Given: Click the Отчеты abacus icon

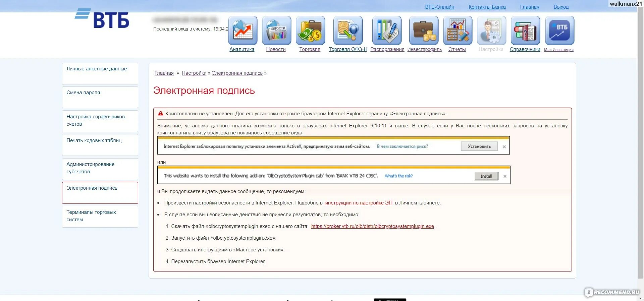Looking at the screenshot, I should pyautogui.click(x=458, y=31).
